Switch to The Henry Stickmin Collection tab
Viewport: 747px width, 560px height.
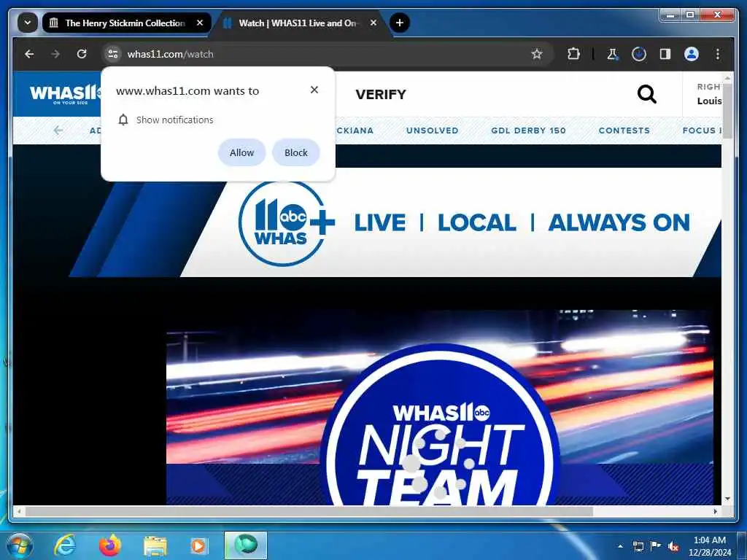point(126,23)
